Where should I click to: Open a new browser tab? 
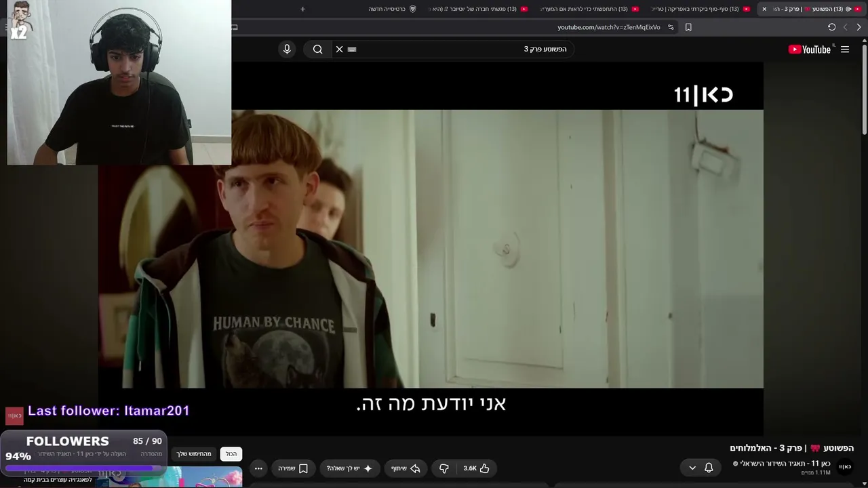[302, 9]
